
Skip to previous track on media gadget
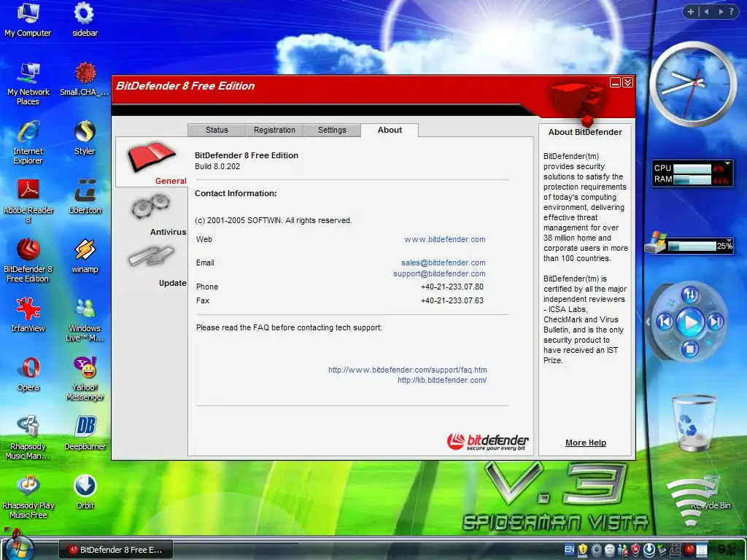[x=665, y=322]
